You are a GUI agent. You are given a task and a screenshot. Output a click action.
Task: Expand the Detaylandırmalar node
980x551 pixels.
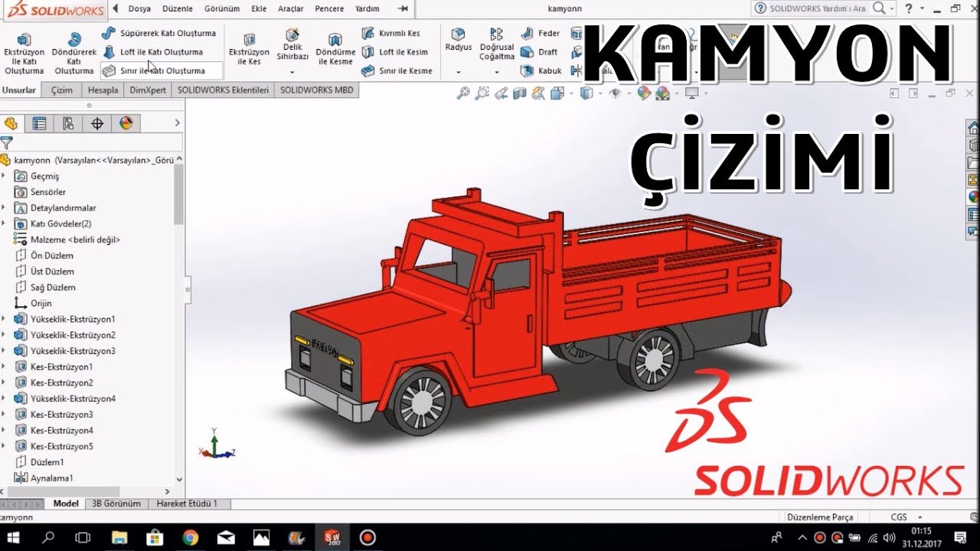(4, 207)
